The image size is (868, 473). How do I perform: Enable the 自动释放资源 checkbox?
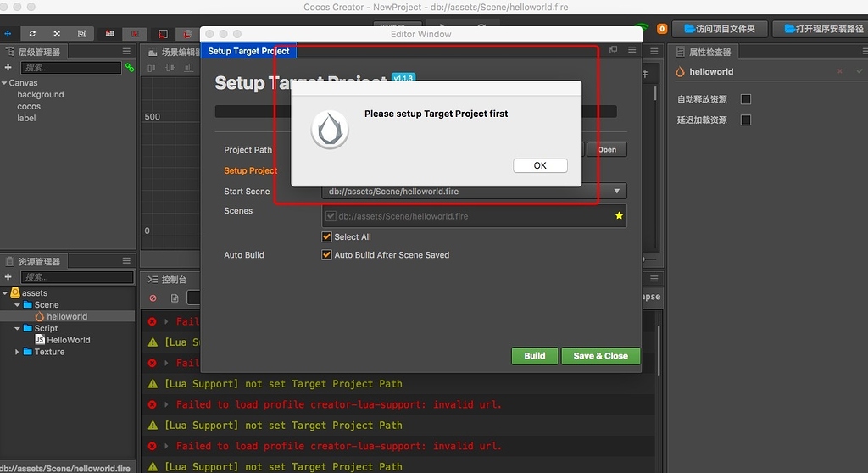(746, 99)
